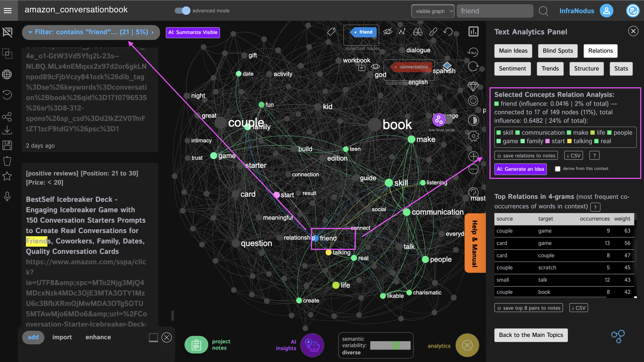Click the import tab in editor

[x=62, y=337]
